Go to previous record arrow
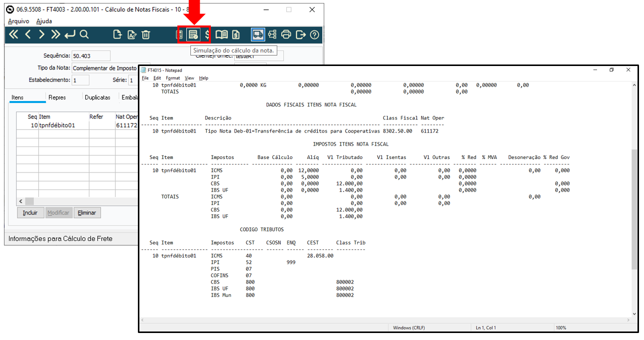 pyautogui.click(x=28, y=34)
